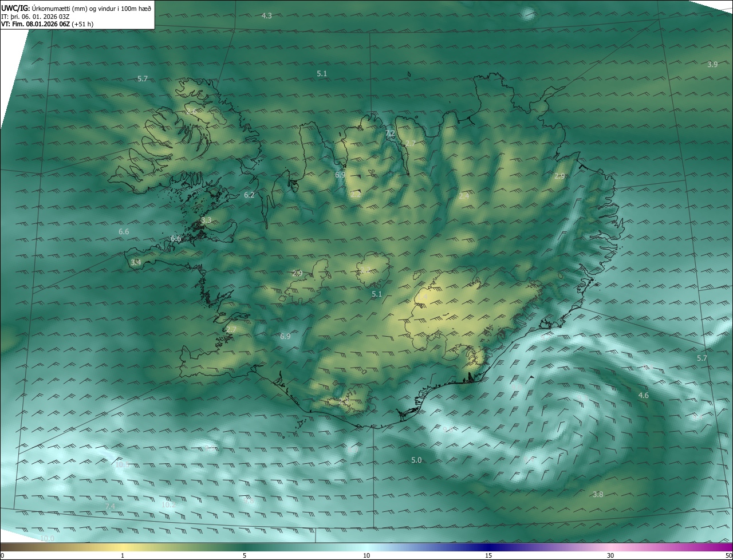733x560 pixels.
Task: Click the colorbar tick labeled 50
Action: tap(728, 555)
